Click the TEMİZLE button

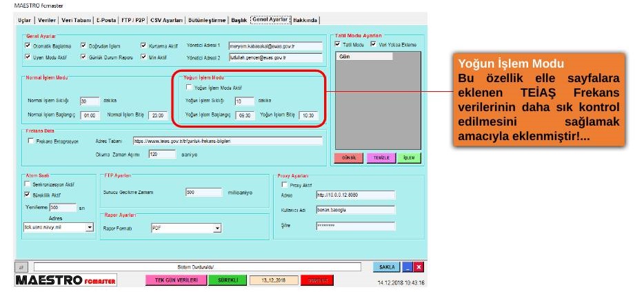381,158
